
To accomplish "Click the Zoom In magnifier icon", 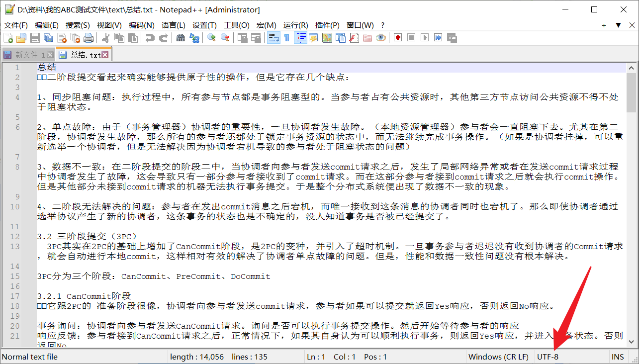I will pyautogui.click(x=211, y=38).
